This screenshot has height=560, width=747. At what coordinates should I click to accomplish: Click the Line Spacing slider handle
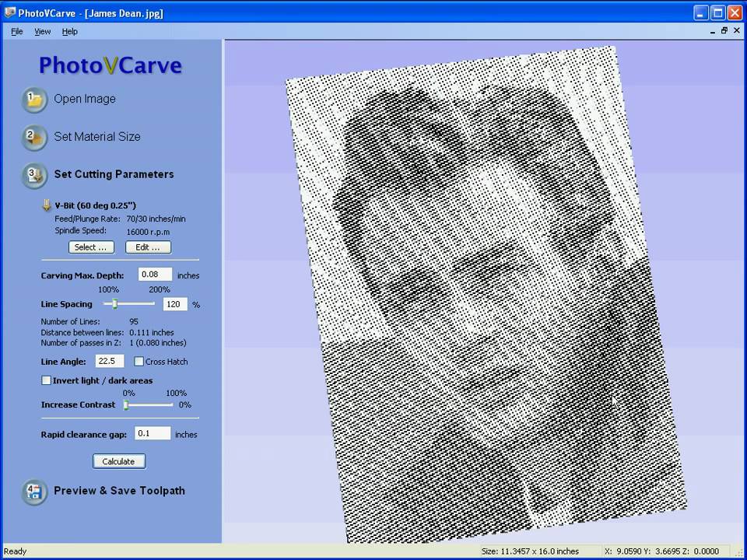tap(114, 304)
